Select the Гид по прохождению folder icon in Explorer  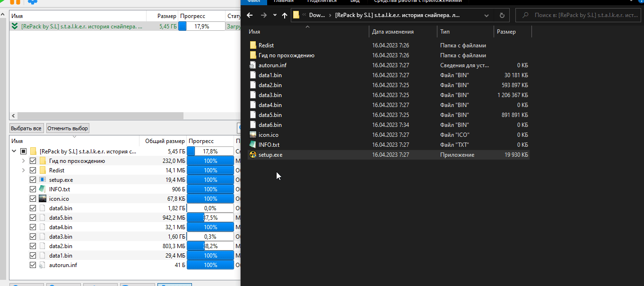pyautogui.click(x=253, y=55)
